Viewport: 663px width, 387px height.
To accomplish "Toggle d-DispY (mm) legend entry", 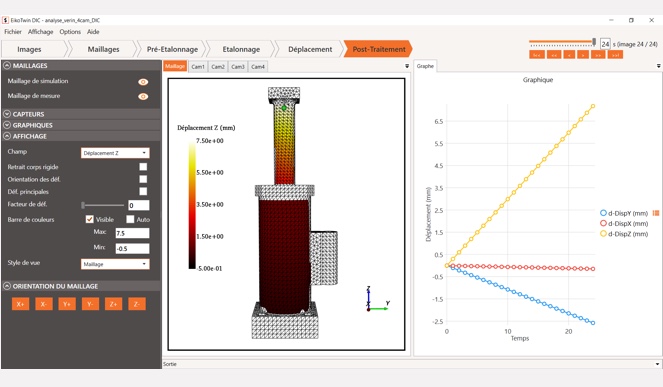I will [x=624, y=213].
